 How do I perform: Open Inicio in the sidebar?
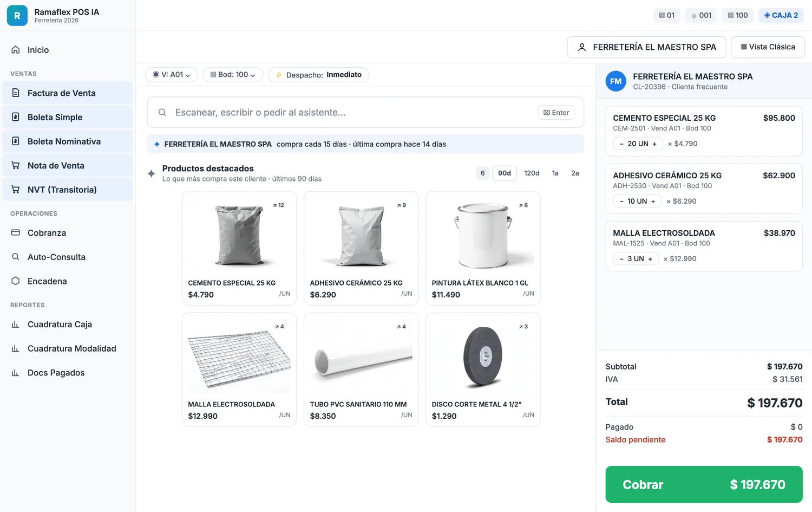68,50
